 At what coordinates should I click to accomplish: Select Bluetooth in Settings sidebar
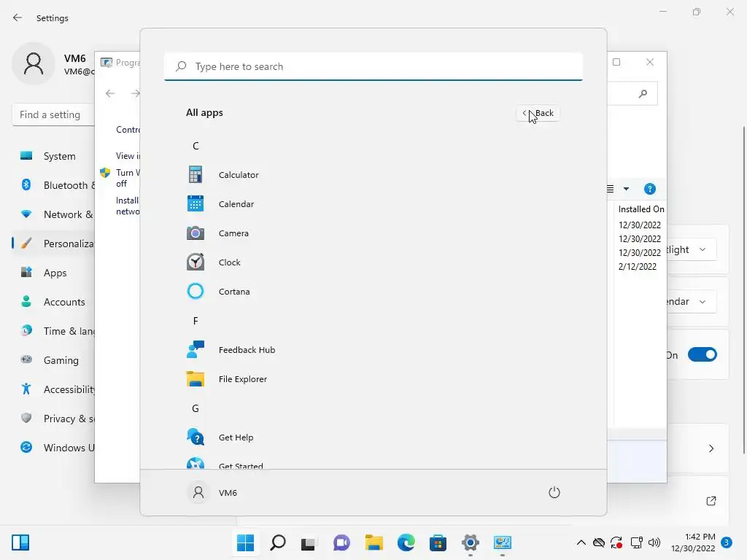pyautogui.click(x=53, y=185)
